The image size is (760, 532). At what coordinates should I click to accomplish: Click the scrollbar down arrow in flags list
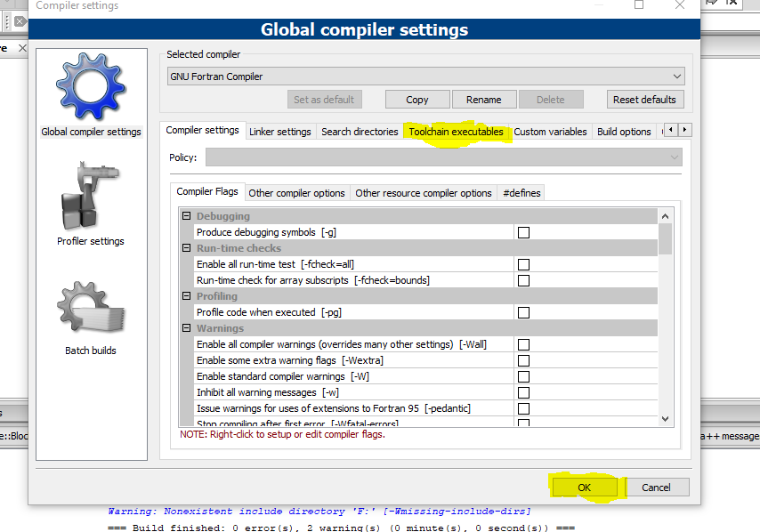coord(665,419)
